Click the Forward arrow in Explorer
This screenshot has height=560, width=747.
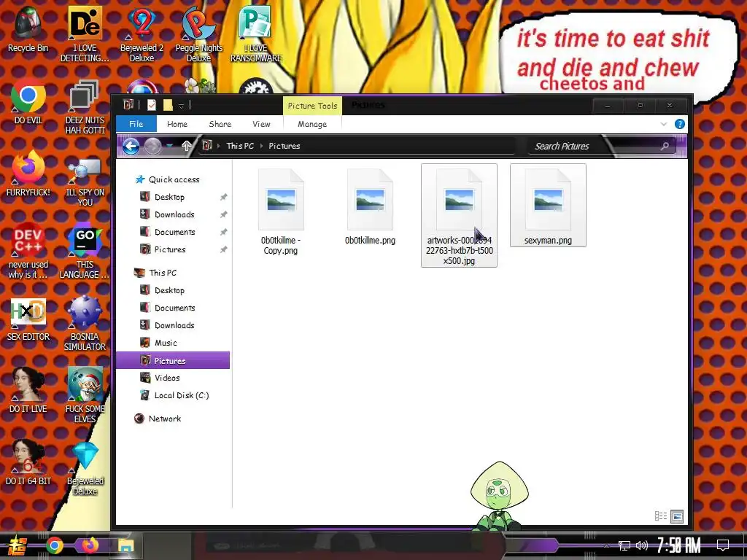[153, 146]
